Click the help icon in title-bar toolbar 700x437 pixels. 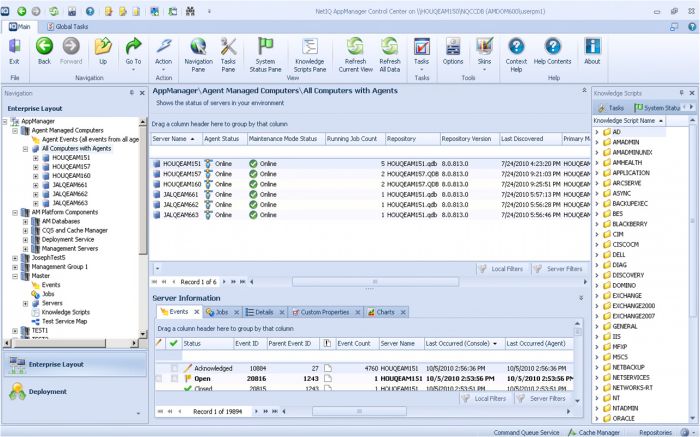(x=90, y=11)
